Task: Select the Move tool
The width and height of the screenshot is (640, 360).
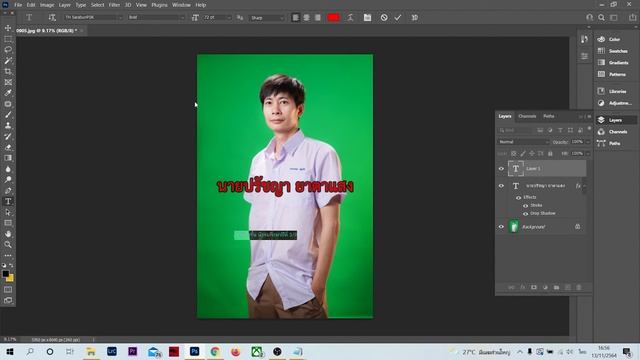Action: tap(8, 28)
